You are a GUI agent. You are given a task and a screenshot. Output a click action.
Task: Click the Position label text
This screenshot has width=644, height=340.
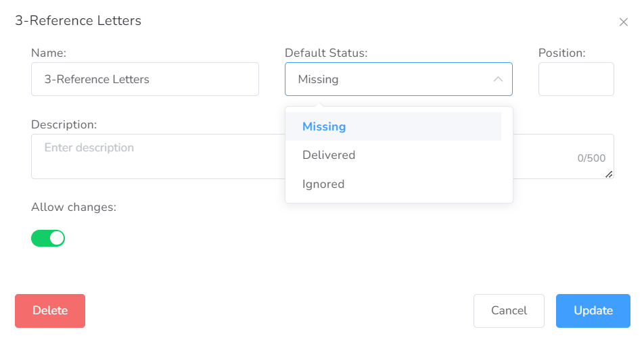pos(562,53)
